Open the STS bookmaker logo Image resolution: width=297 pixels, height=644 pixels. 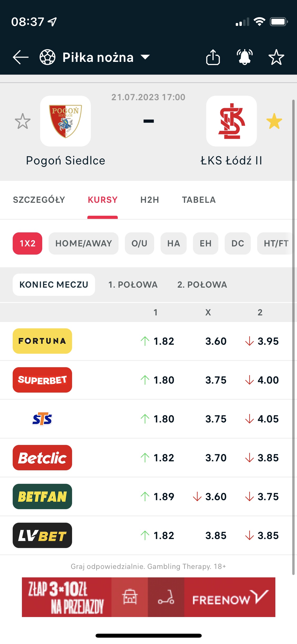pyautogui.click(x=42, y=419)
